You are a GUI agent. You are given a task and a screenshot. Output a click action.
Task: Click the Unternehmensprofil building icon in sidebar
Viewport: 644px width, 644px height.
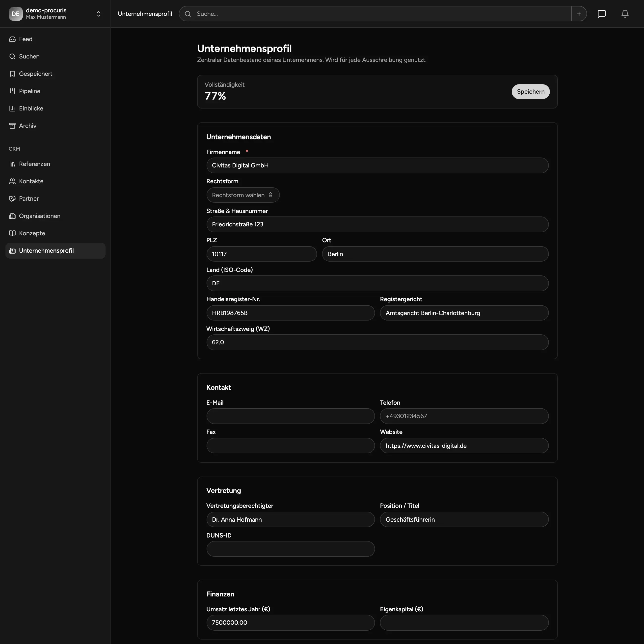click(12, 251)
